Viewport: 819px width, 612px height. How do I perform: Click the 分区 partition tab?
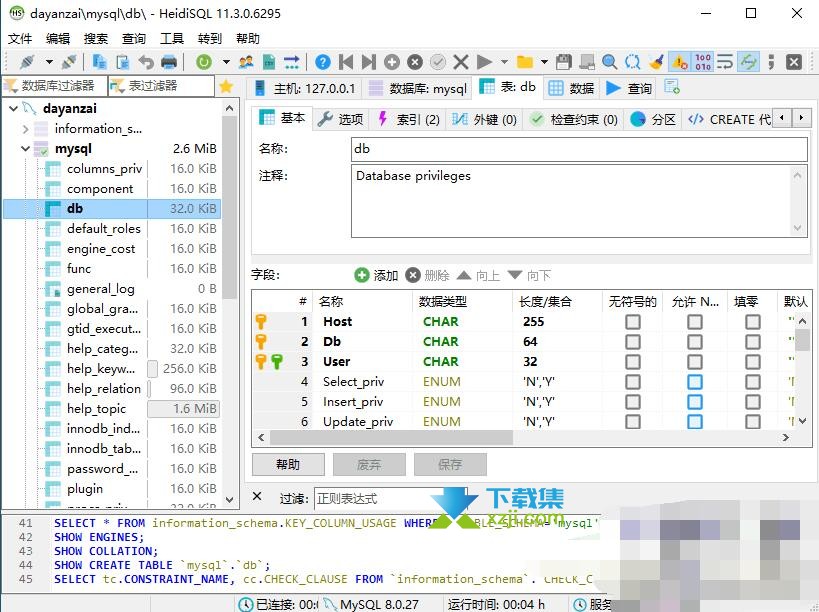653,120
